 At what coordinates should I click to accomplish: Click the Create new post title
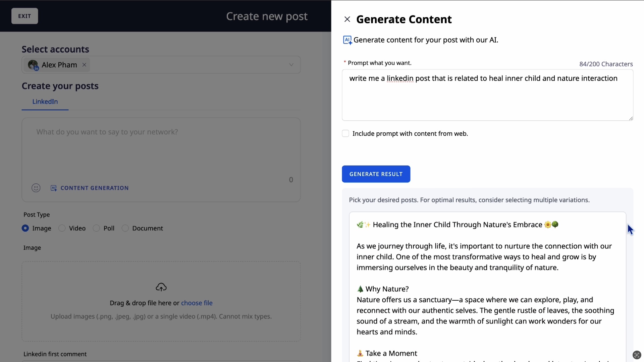(267, 16)
